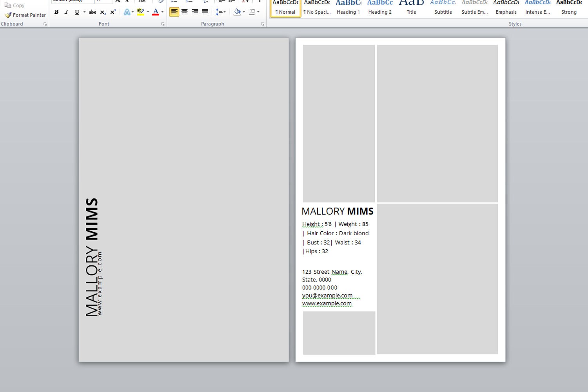588x392 pixels.
Task: Choose yellow text highlight color
Action: pyautogui.click(x=141, y=12)
